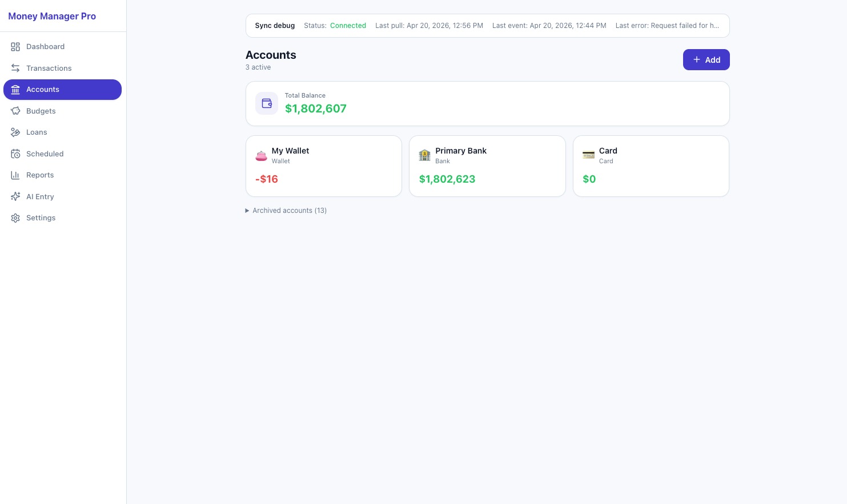Screen dimensions: 847x504
Task: Select the Loans handshake icon
Action: pyautogui.click(x=15, y=132)
